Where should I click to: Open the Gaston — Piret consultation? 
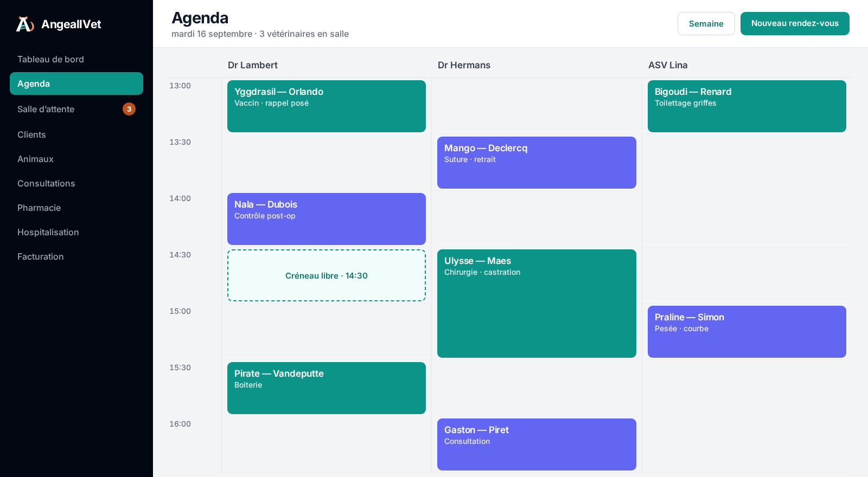(x=537, y=444)
